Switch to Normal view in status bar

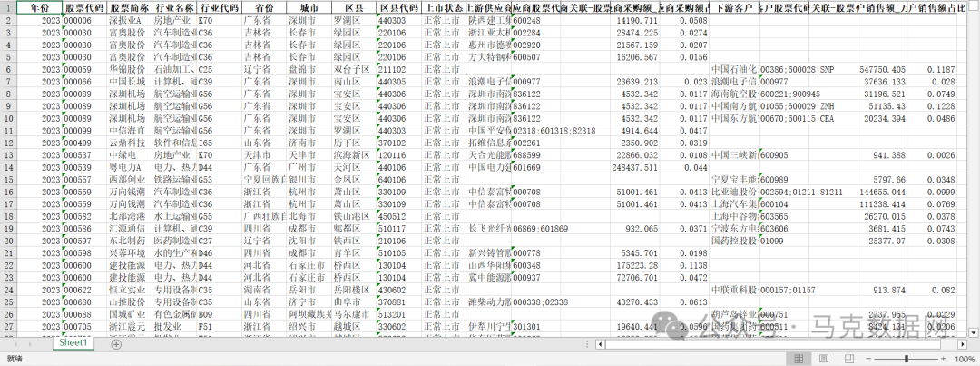pos(799,359)
